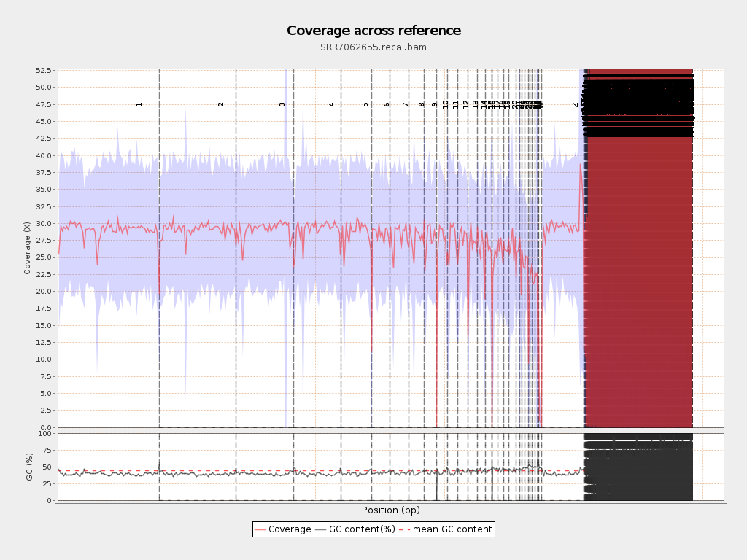Select chromosome 5 label in coverage plot
The height and width of the screenshot is (560, 747).
click(365, 104)
